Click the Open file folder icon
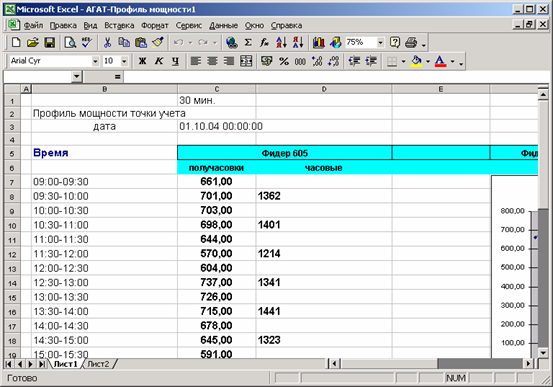This screenshot has height=387, width=553. 33,43
